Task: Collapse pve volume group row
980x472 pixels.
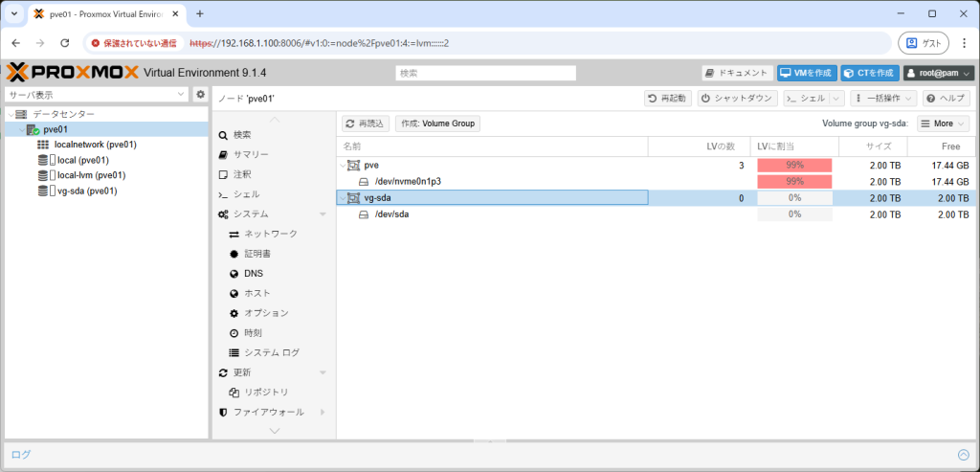Action: [x=342, y=165]
